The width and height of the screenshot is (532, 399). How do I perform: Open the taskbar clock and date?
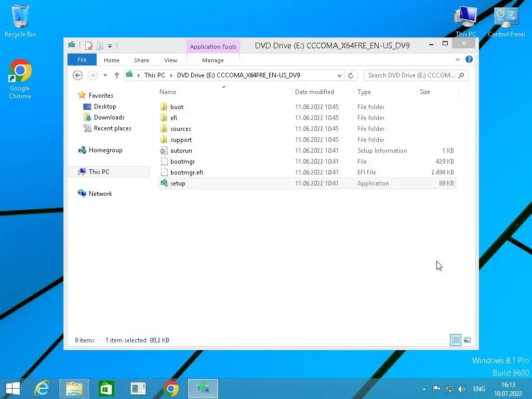pyautogui.click(x=508, y=389)
